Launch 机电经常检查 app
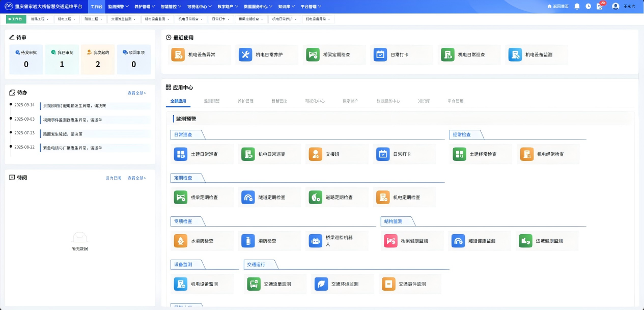This screenshot has width=644, height=310. [x=548, y=154]
